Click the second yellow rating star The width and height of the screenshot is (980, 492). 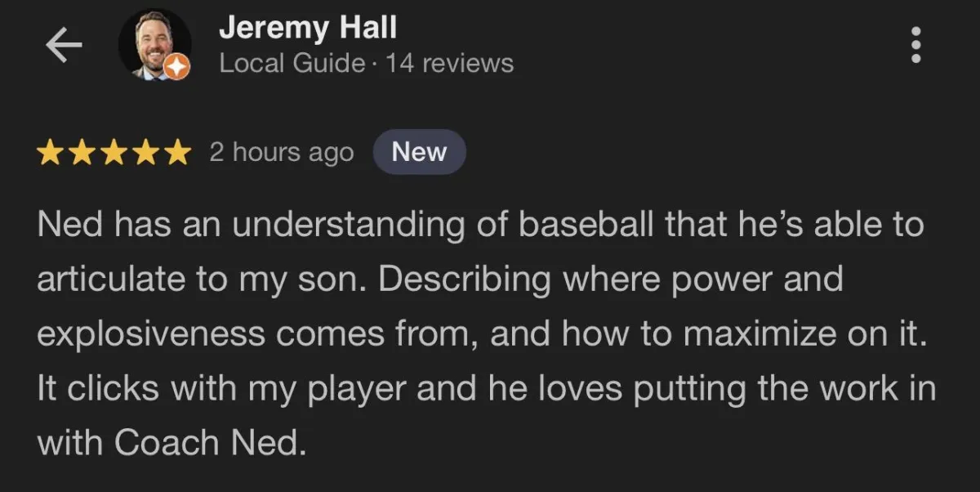coord(82,153)
